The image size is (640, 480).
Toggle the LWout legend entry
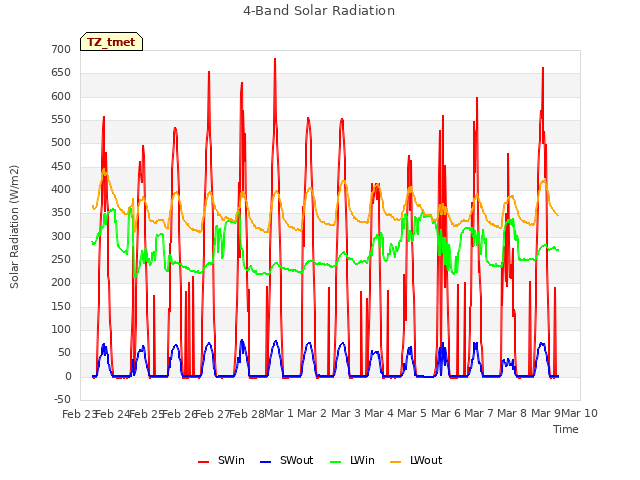(416, 460)
